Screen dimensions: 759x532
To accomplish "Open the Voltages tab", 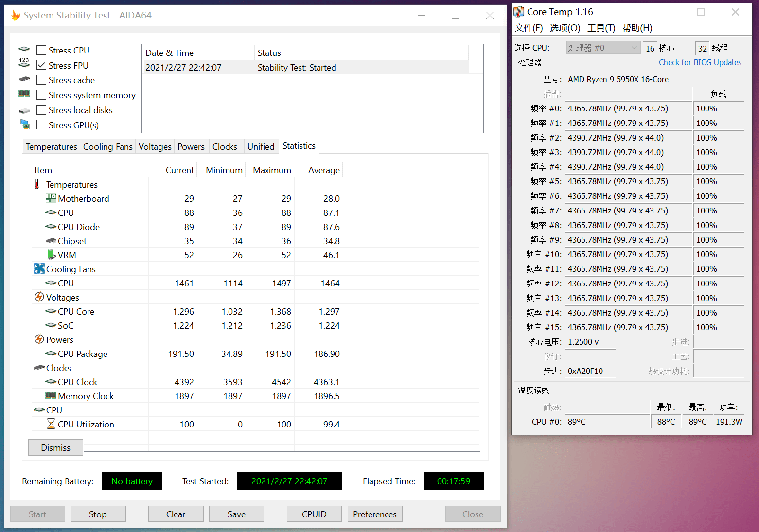I will pyautogui.click(x=155, y=146).
